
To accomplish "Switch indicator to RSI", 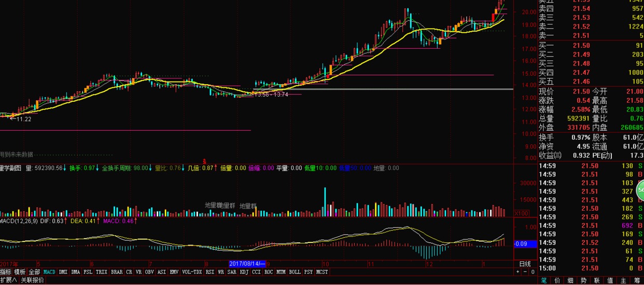I will tap(210, 272).
